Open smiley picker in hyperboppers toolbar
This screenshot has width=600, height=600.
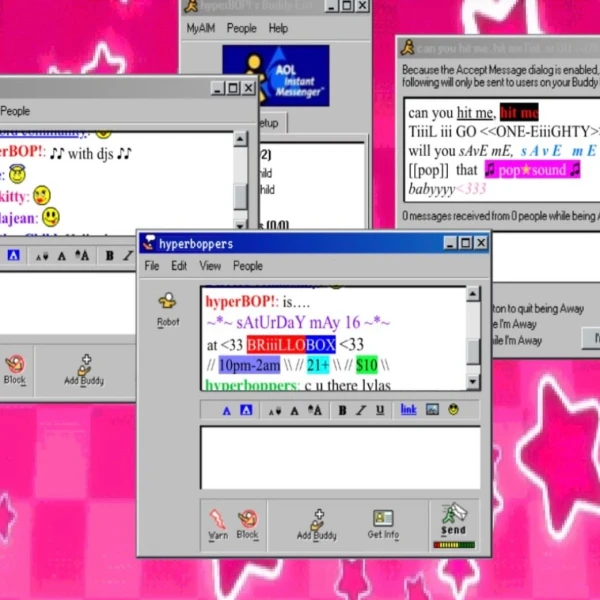click(453, 409)
